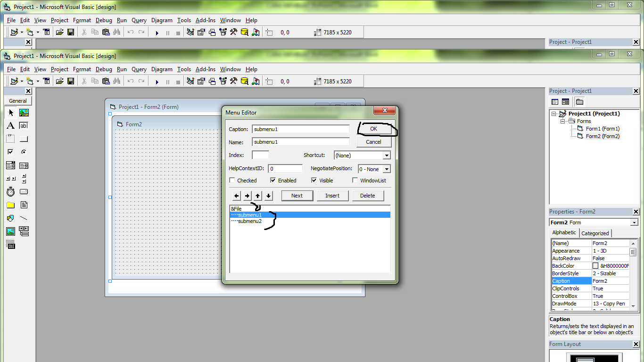Screen dimensions: 644x362
Task: Select the TextBox control (ab|) in the toolbox
Action: pos(24,126)
